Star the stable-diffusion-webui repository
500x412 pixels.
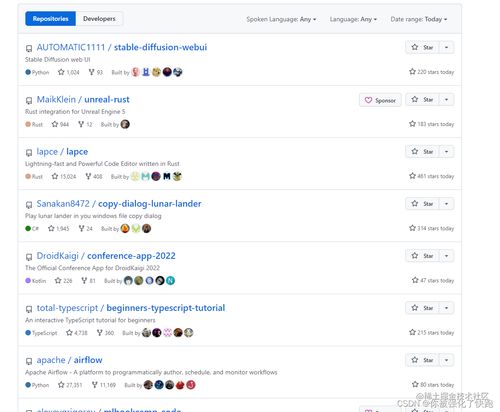click(x=422, y=47)
